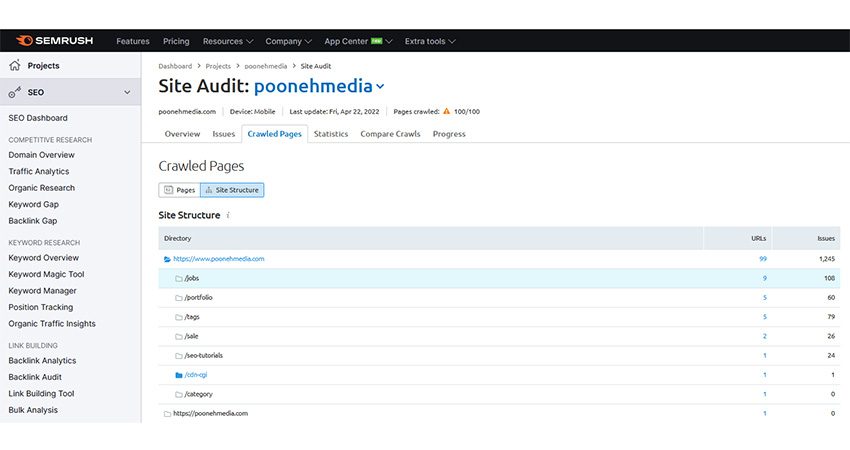
Task: Open Keyword Magic Tool
Action: tap(46, 274)
